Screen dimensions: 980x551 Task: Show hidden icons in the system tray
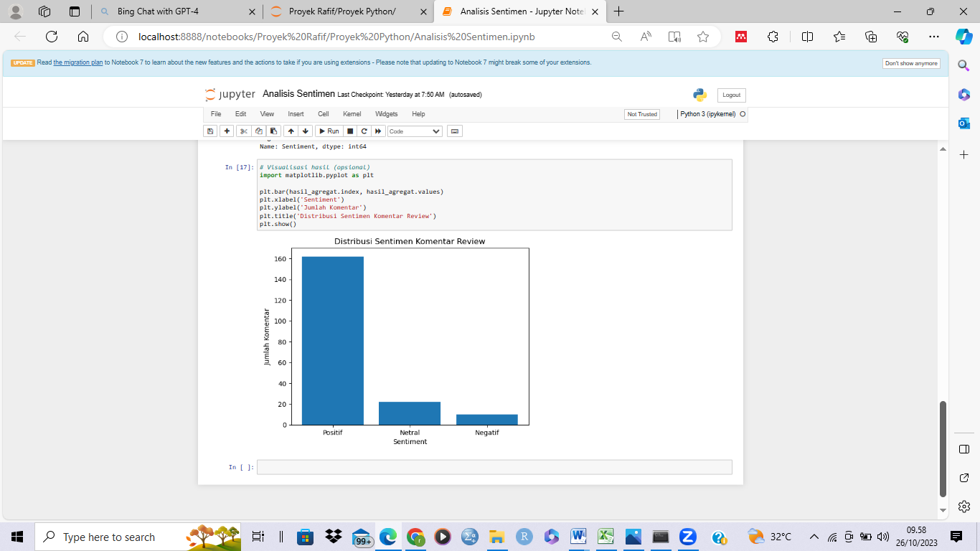pyautogui.click(x=814, y=537)
